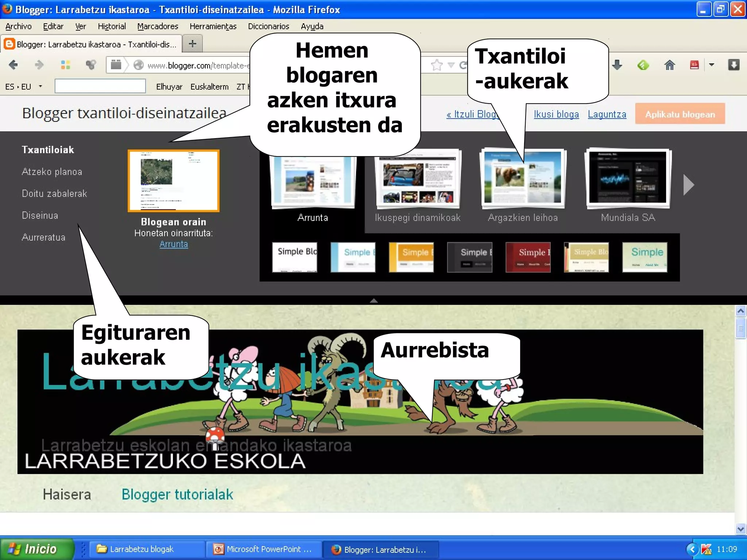Choose the Mundiala SA template thumbnail

pyautogui.click(x=628, y=178)
